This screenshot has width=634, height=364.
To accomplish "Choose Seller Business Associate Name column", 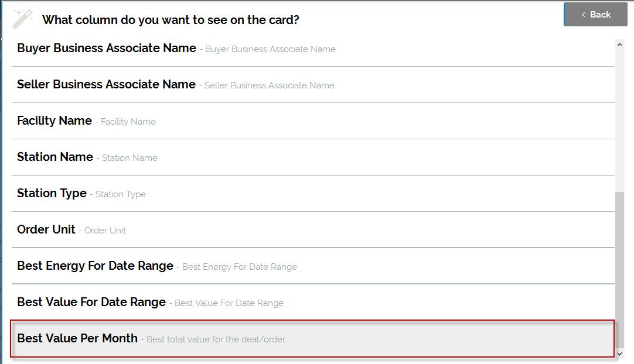I will 106,85.
